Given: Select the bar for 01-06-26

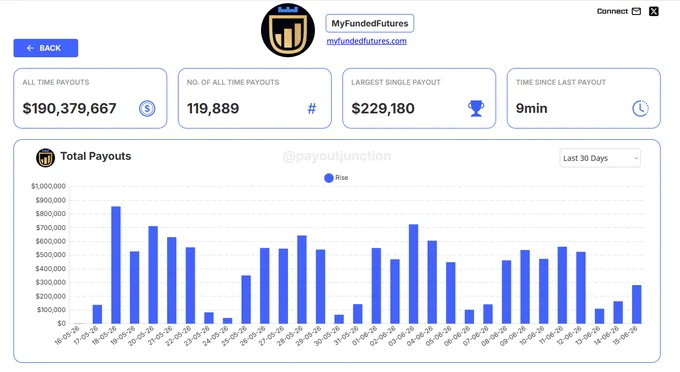Looking at the screenshot, I should click(x=376, y=286).
